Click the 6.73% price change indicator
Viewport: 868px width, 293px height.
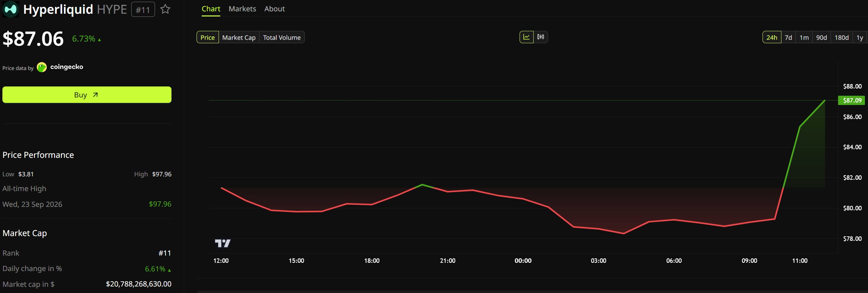coord(86,39)
